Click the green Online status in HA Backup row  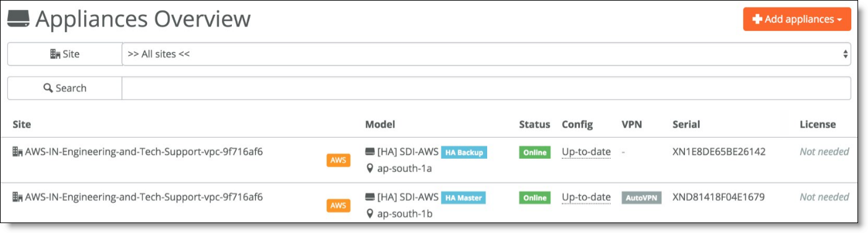click(x=534, y=152)
